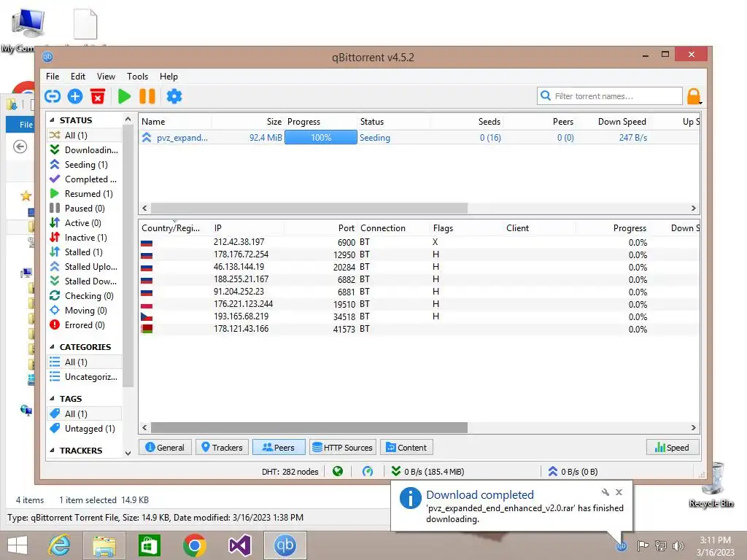Select peer row 193.165.68.219
This screenshot has width=747, height=560.
click(x=419, y=316)
